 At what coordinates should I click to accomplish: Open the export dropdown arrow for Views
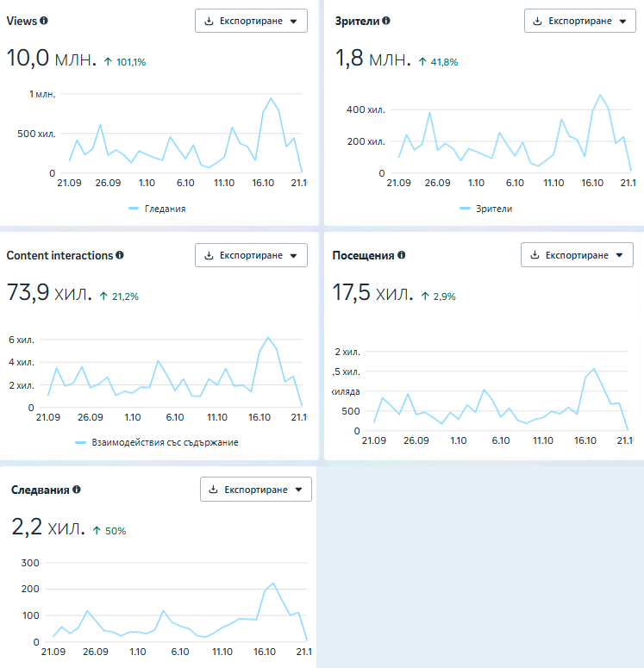tap(294, 22)
